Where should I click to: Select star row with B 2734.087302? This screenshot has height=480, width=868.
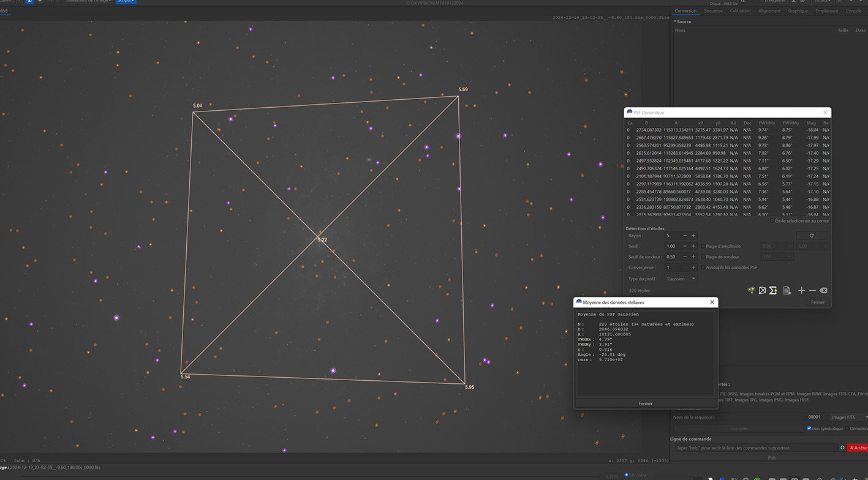click(727, 130)
